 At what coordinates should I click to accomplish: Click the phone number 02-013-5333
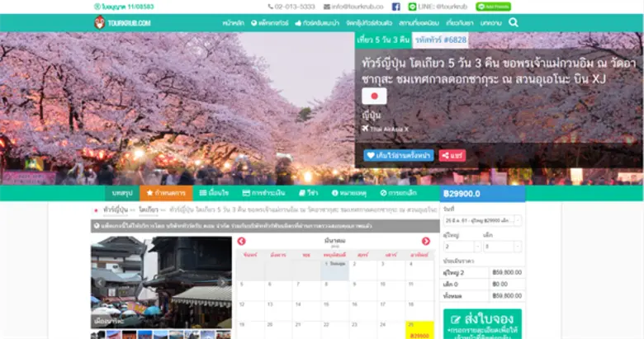point(291,7)
